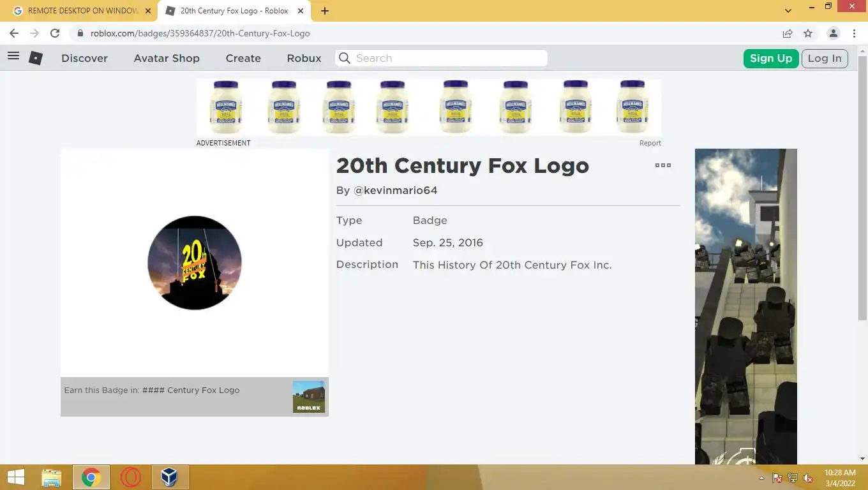Open the Century Fox Logo game link
The image size is (868, 490).
[x=191, y=390]
